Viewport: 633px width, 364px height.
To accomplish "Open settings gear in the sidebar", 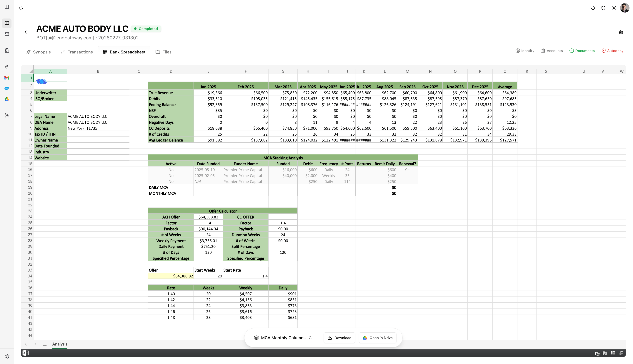I will 7,356.
